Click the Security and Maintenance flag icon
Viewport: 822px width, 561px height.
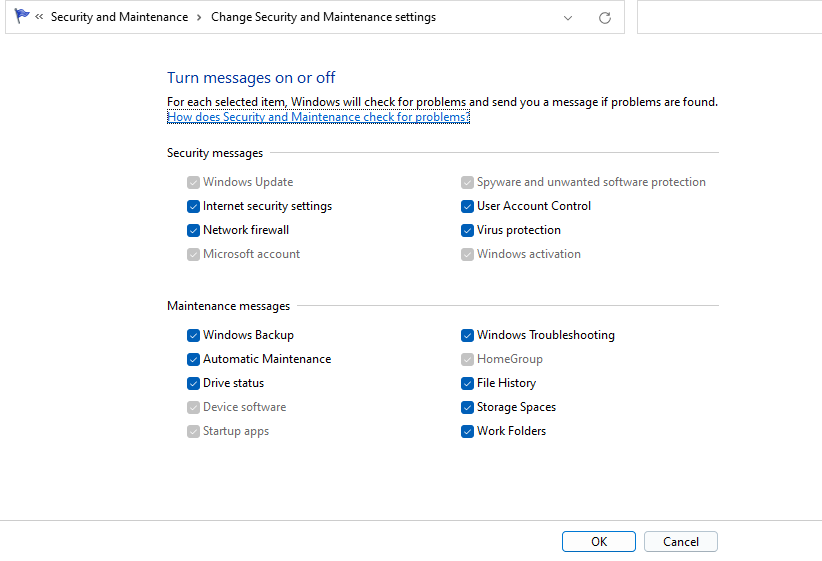22,17
